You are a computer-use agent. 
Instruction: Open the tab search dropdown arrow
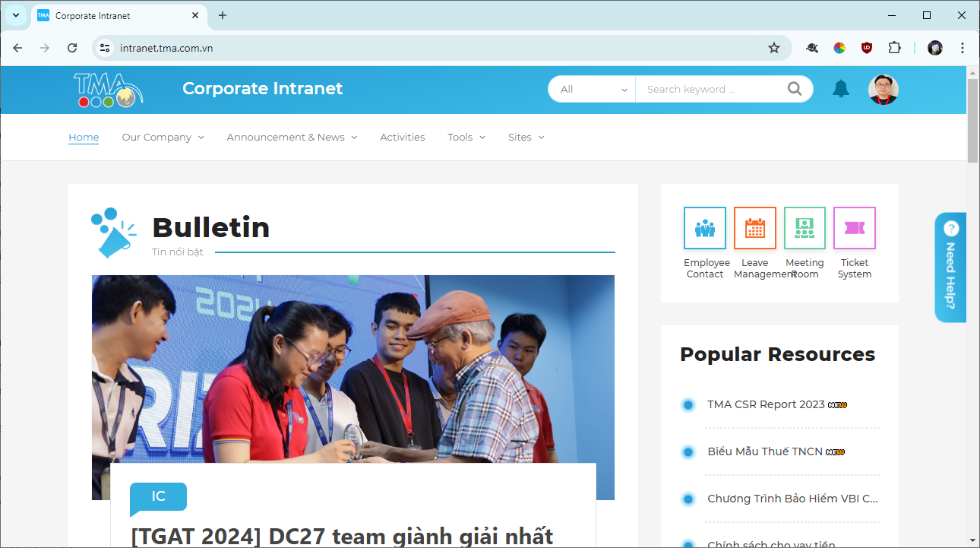point(16,15)
